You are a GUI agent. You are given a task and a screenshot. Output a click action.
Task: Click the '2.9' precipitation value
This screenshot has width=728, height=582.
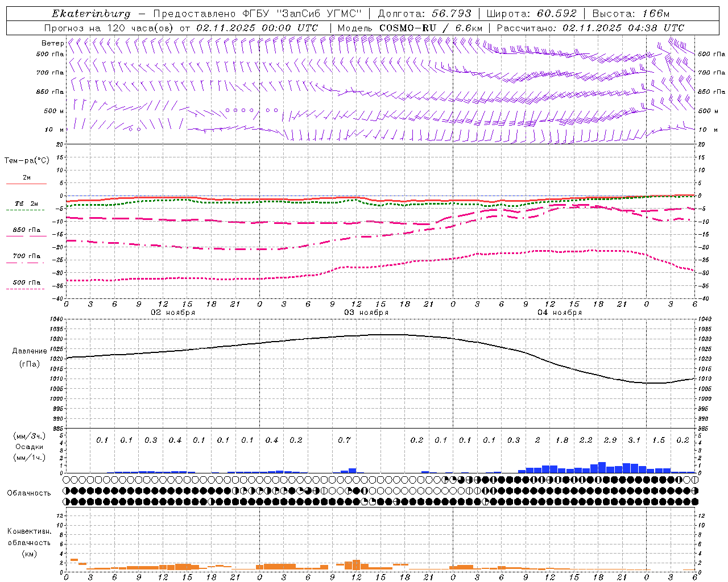point(610,440)
